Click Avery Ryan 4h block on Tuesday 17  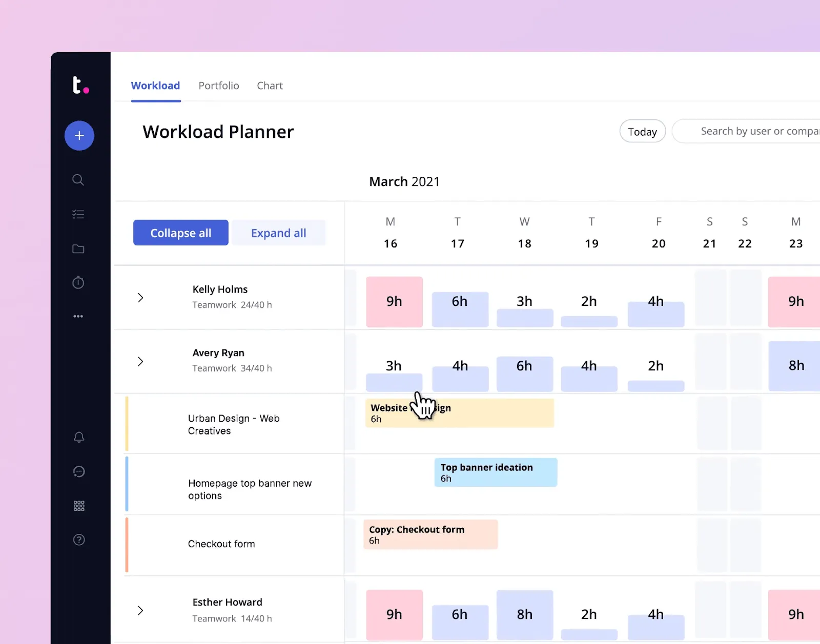tap(460, 379)
